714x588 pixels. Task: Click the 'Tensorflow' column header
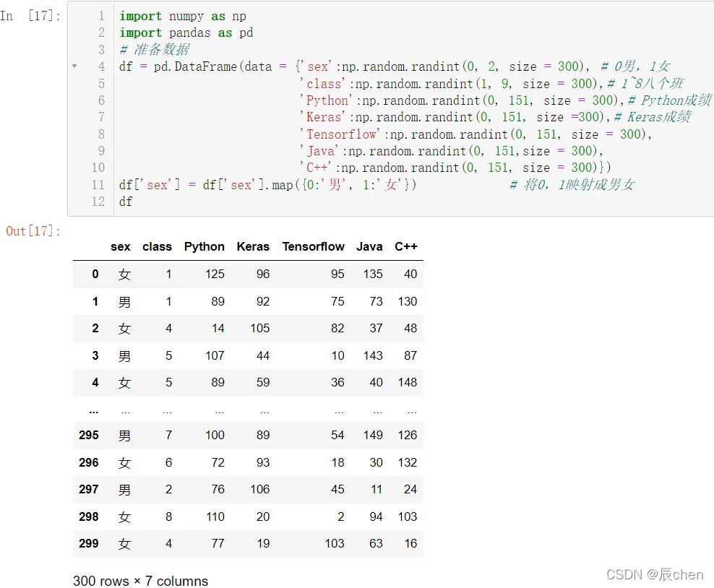tap(313, 246)
